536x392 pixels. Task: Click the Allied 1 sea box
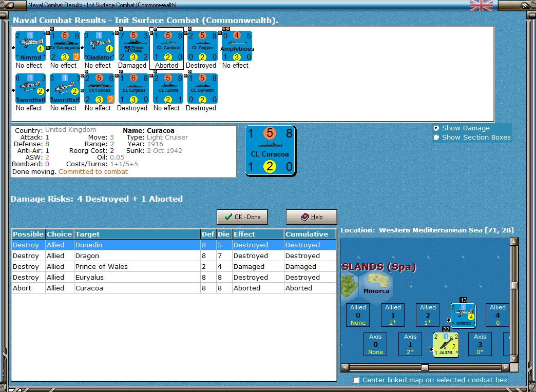[393, 315]
